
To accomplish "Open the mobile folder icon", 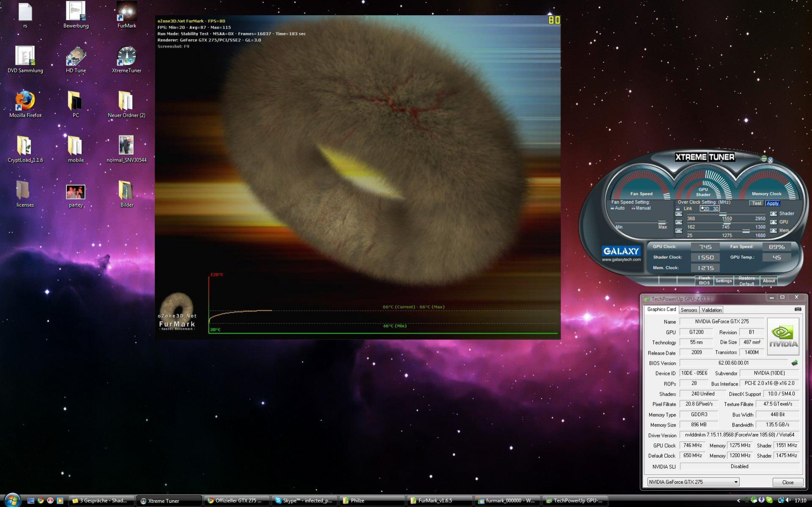I will coord(76,149).
